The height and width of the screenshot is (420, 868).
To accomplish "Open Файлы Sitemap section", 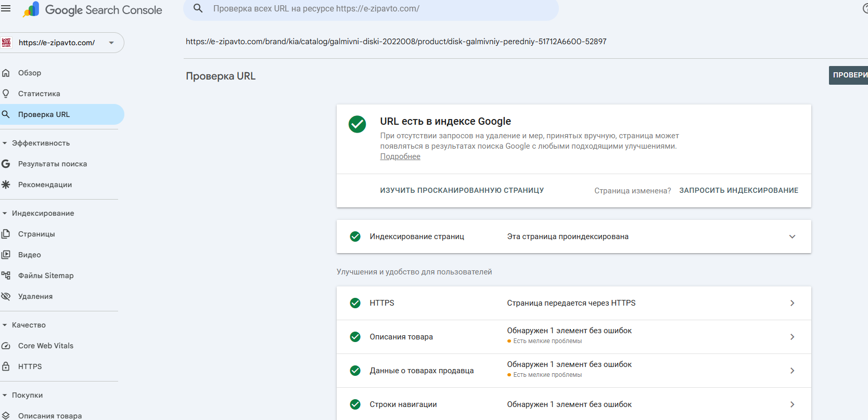I will (x=46, y=275).
